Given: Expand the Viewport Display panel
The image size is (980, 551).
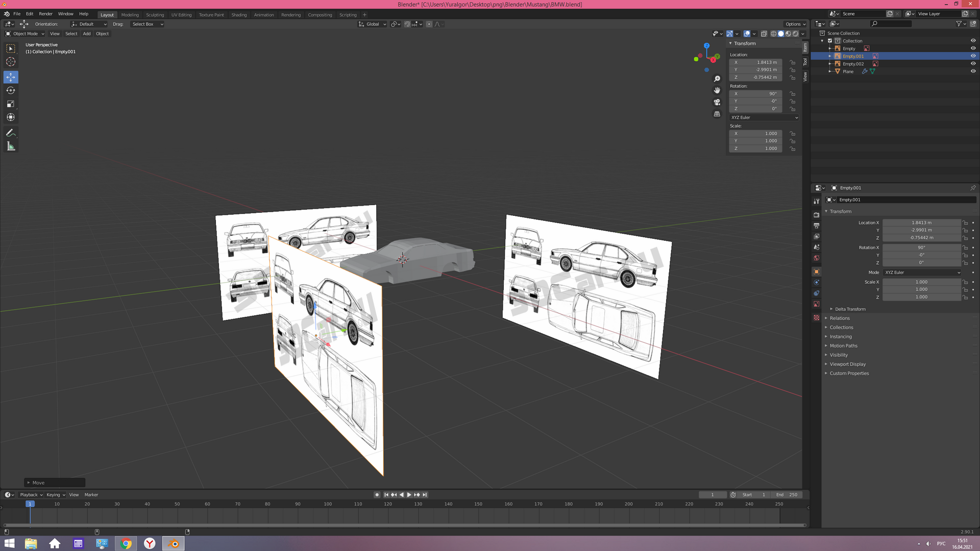Looking at the screenshot, I should pyautogui.click(x=847, y=364).
